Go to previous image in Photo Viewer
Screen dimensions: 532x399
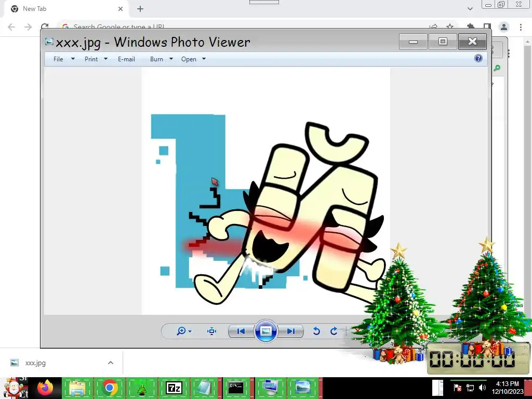point(241,331)
